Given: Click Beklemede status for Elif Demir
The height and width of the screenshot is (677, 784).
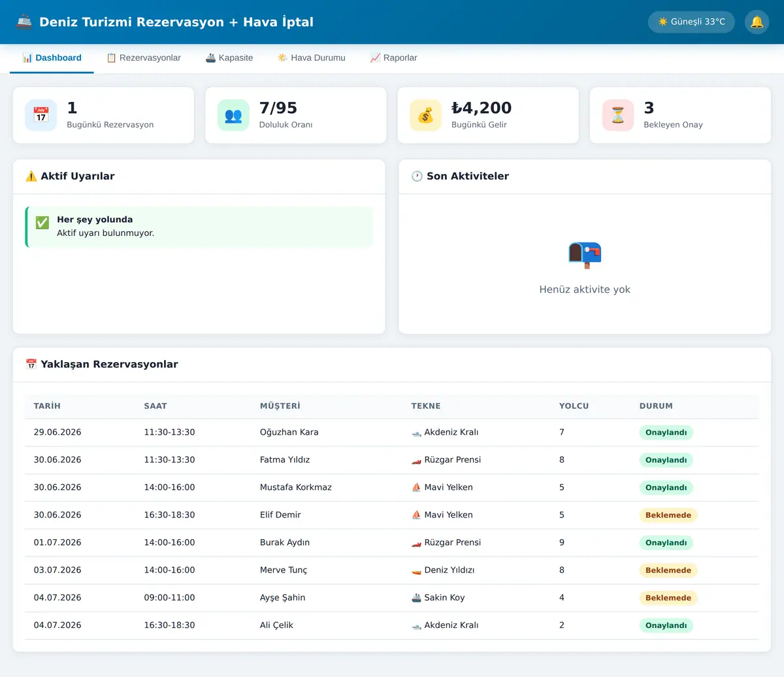Looking at the screenshot, I should click(x=668, y=515).
